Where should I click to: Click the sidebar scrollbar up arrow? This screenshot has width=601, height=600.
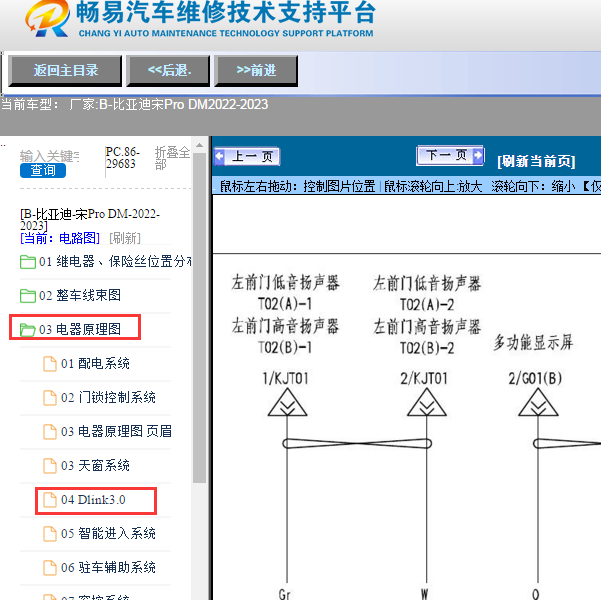coord(199,145)
